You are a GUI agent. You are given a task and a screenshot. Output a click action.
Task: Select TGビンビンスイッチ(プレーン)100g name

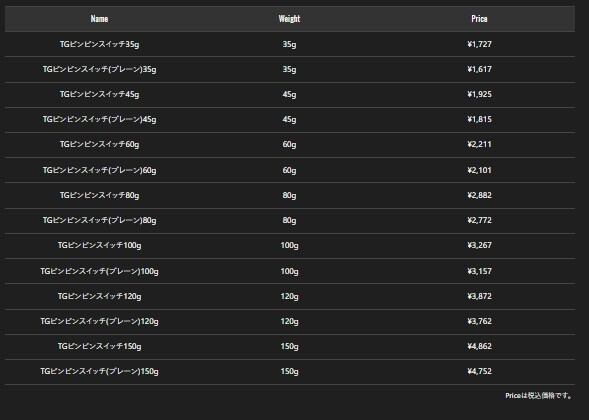point(100,271)
